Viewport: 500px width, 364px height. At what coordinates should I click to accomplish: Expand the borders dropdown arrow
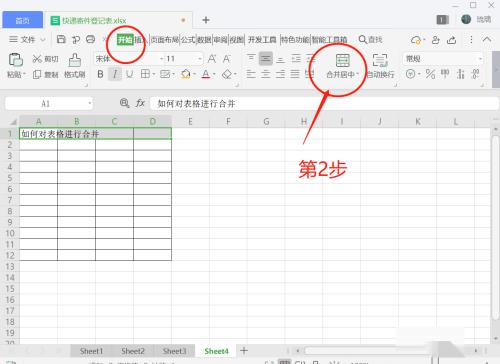pos(154,74)
